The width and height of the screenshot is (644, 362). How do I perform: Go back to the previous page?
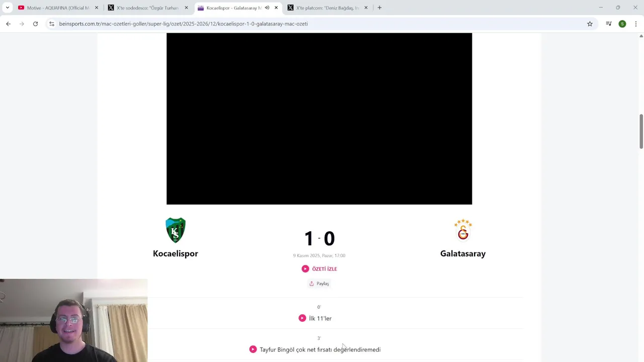click(x=8, y=24)
